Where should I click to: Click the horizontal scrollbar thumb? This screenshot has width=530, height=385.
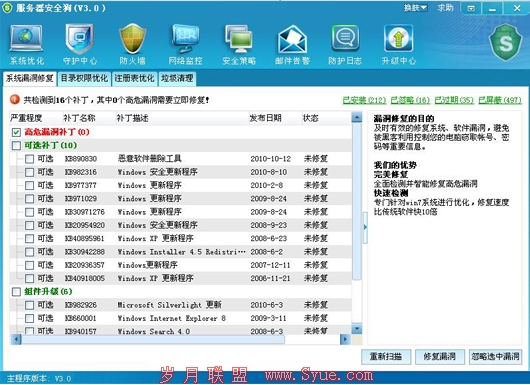click(x=153, y=339)
